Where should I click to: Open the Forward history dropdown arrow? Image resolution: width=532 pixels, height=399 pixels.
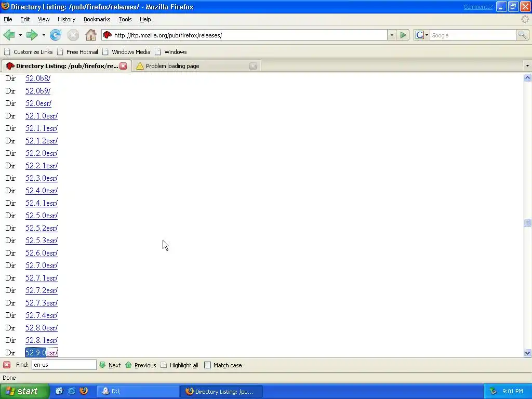click(44, 35)
